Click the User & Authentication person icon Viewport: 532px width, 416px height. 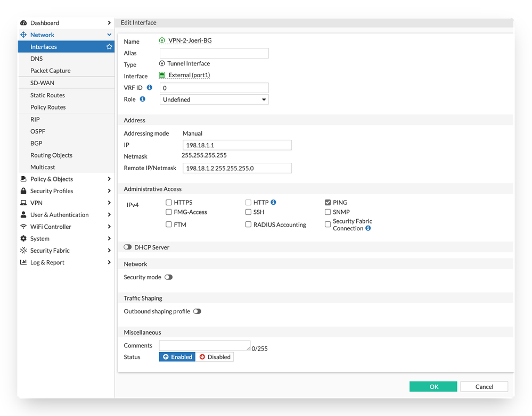pyautogui.click(x=23, y=214)
